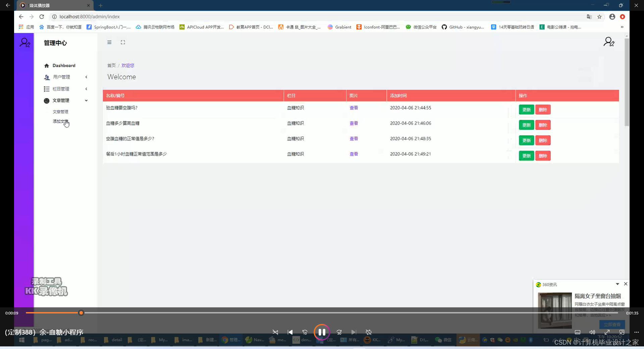644x349 pixels.
Task: Open the media player volume control
Action: click(x=592, y=332)
